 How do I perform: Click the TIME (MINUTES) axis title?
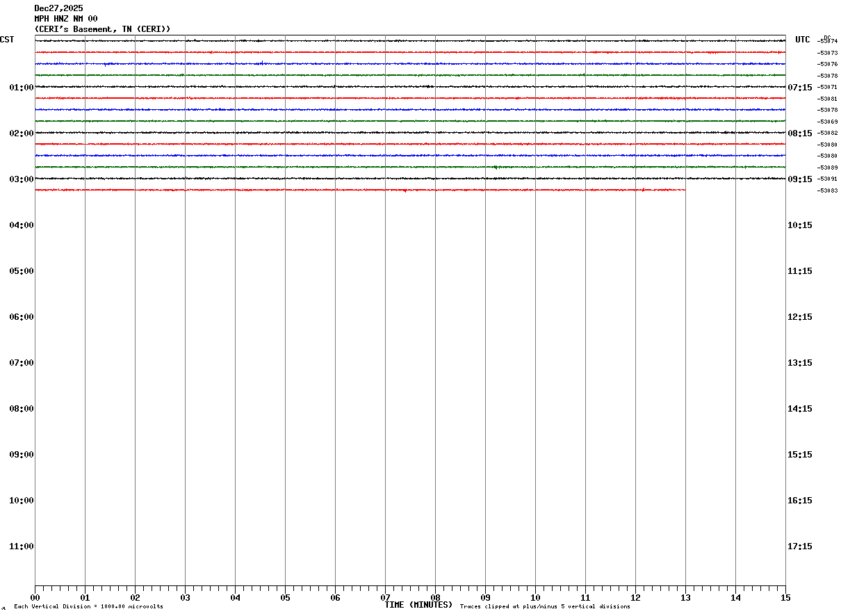[418, 605]
